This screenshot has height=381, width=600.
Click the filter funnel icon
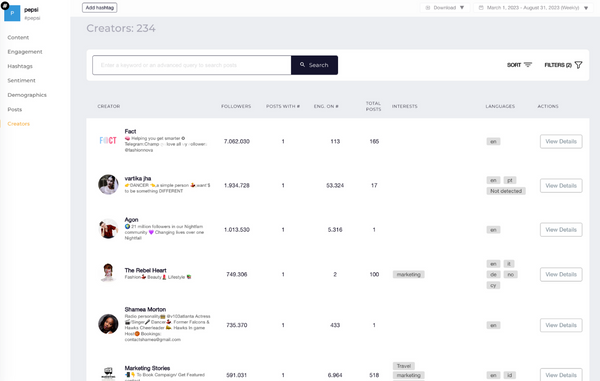(578, 65)
